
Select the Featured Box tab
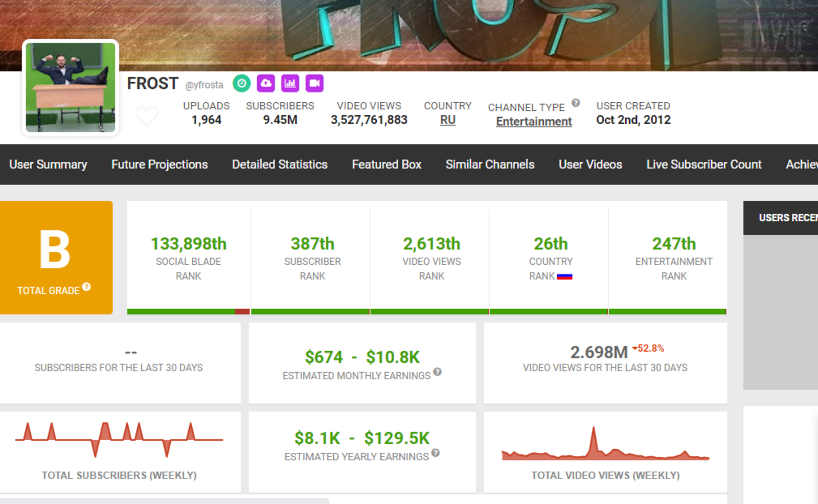(387, 164)
